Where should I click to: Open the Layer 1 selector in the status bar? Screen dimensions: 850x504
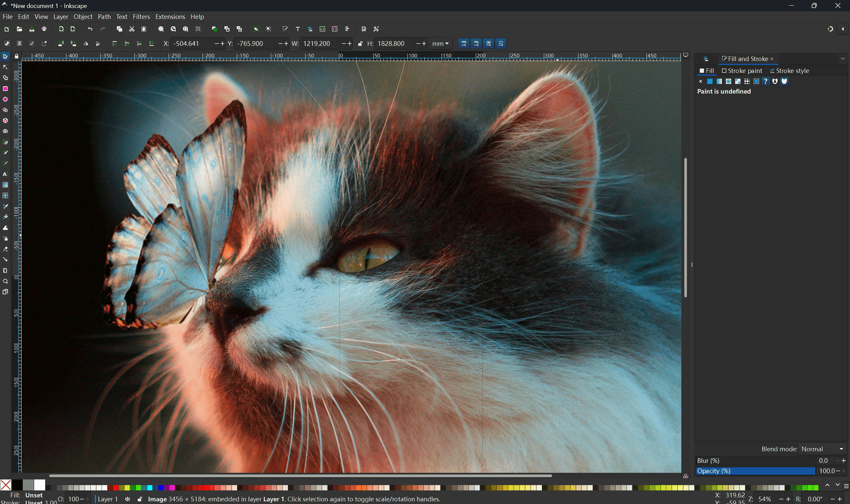(x=108, y=499)
